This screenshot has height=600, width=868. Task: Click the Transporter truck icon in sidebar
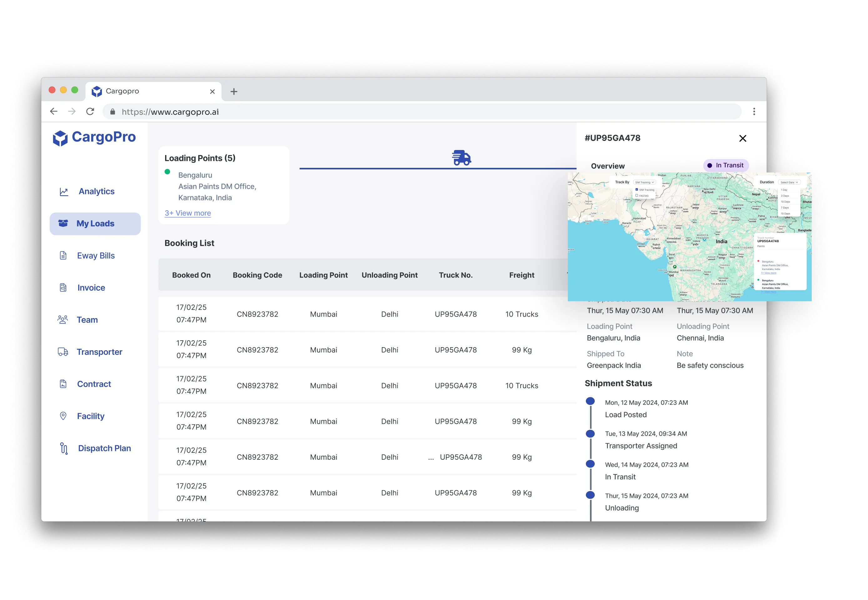63,352
